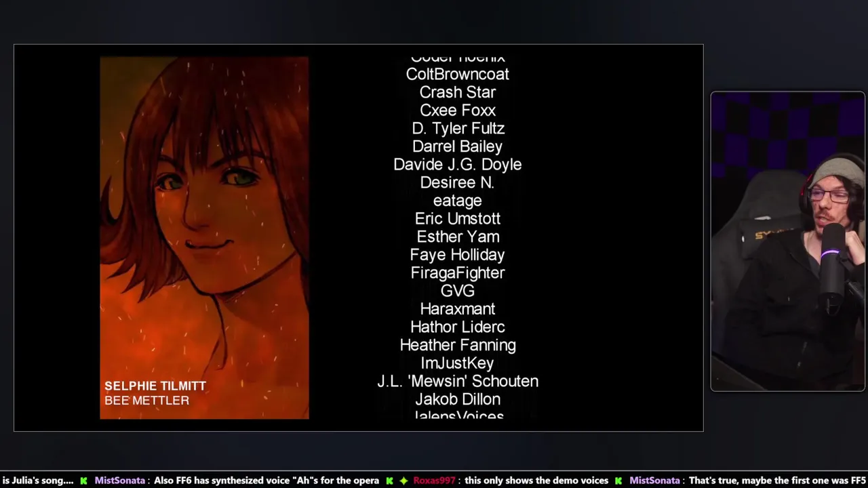Select the credit name 'Desiree N.'
This screenshot has height=488, width=868.
458,183
